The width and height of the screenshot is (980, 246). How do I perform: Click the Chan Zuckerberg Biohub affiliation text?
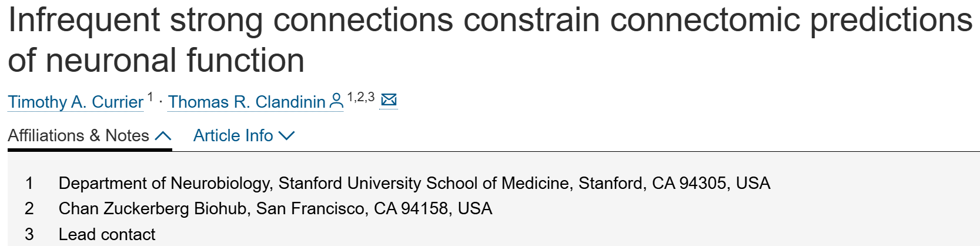275,208
